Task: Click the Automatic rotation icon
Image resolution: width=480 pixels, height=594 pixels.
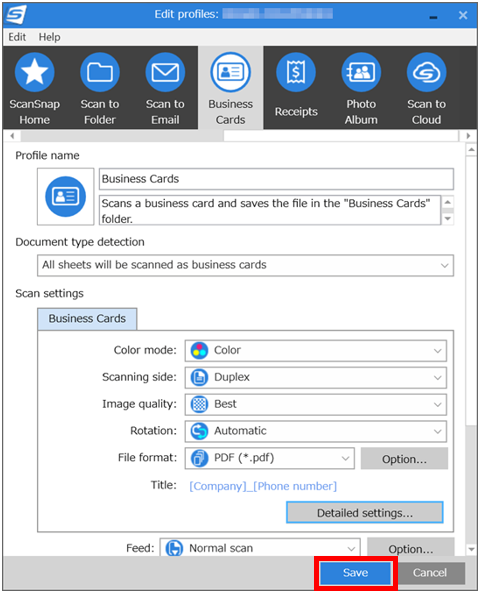Action: (199, 431)
